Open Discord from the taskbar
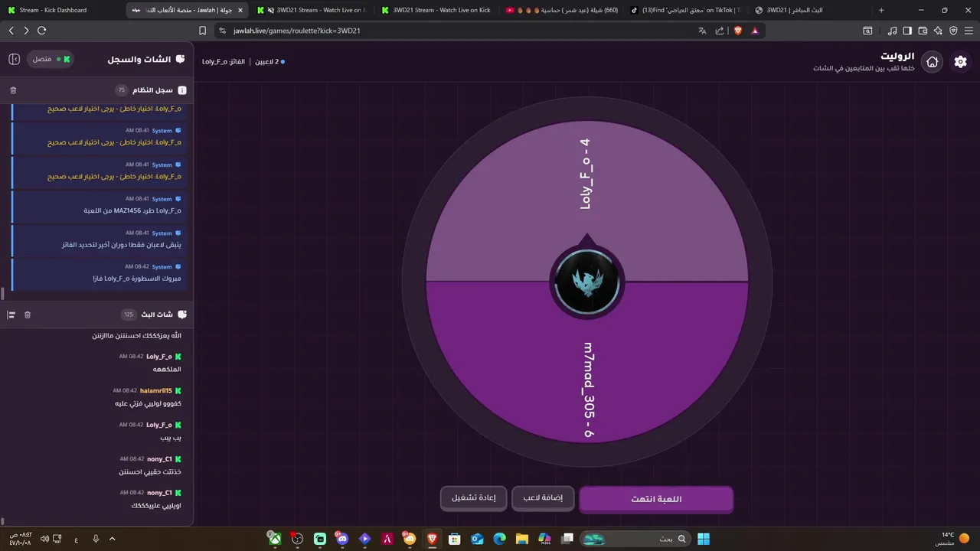This screenshot has height=551, width=980. pyautogui.click(x=341, y=539)
